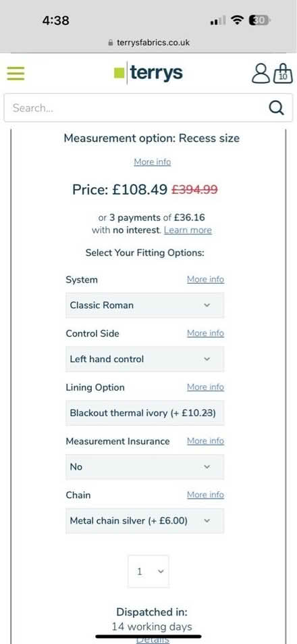The width and height of the screenshot is (297, 644).
Task: Open the Left hand control dropdown
Action: tap(145, 359)
